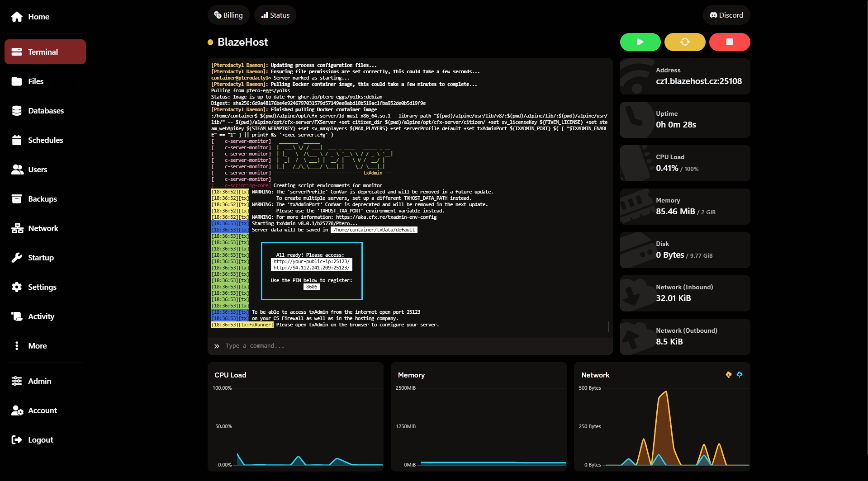
Task: Click the Disk value 0 Bytes
Action: [670, 255]
